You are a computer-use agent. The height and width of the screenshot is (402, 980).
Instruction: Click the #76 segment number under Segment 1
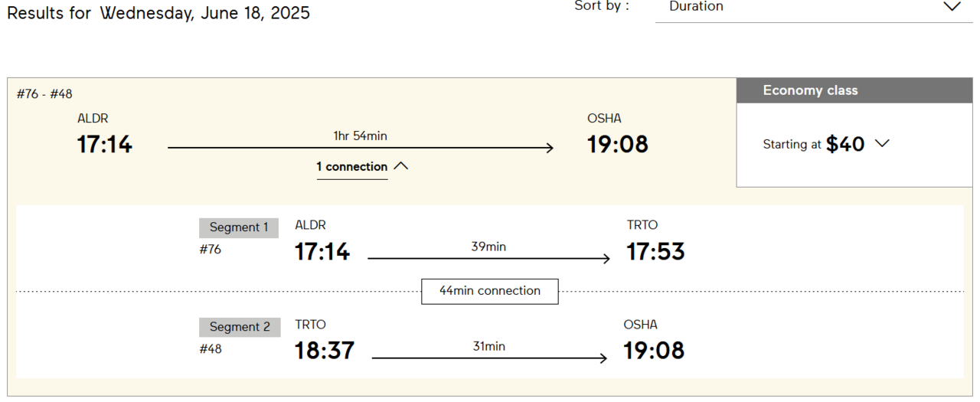(211, 250)
